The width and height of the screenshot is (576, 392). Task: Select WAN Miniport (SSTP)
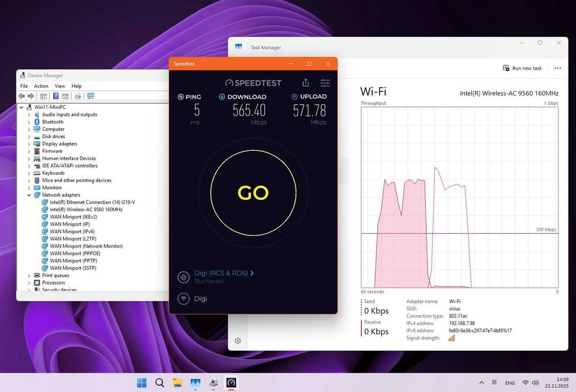pyautogui.click(x=73, y=268)
